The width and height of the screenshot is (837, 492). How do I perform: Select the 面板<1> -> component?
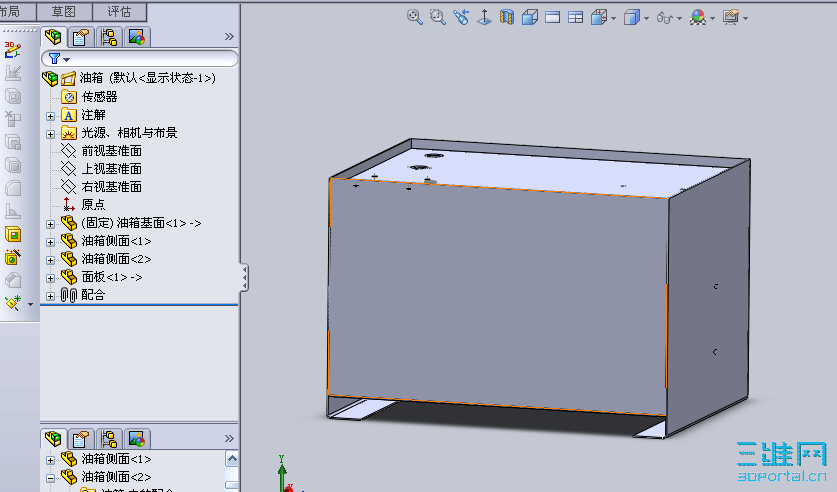(x=112, y=277)
